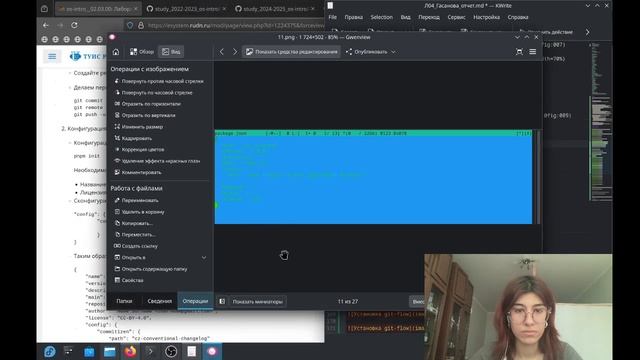
Task: Click Создать ссылку link operation
Action: tap(136, 246)
